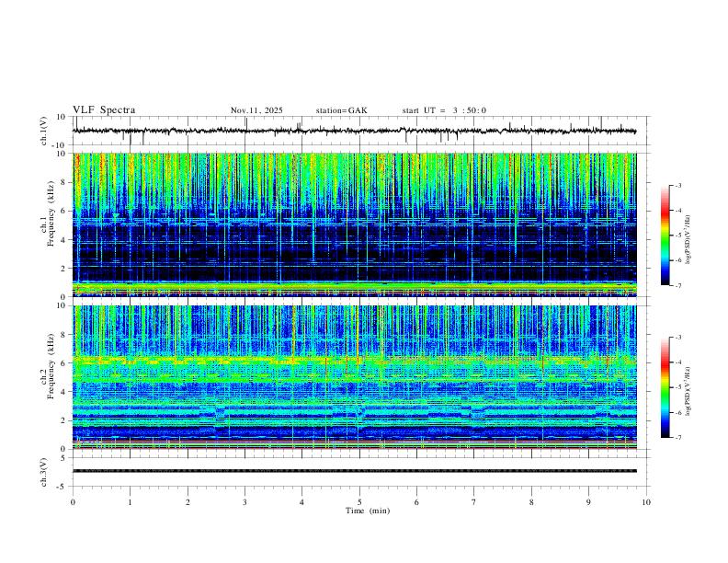This screenshot has width=728, height=563.
Task: Click the "-7" tick on ch.1 color bar
Action: tap(678, 285)
